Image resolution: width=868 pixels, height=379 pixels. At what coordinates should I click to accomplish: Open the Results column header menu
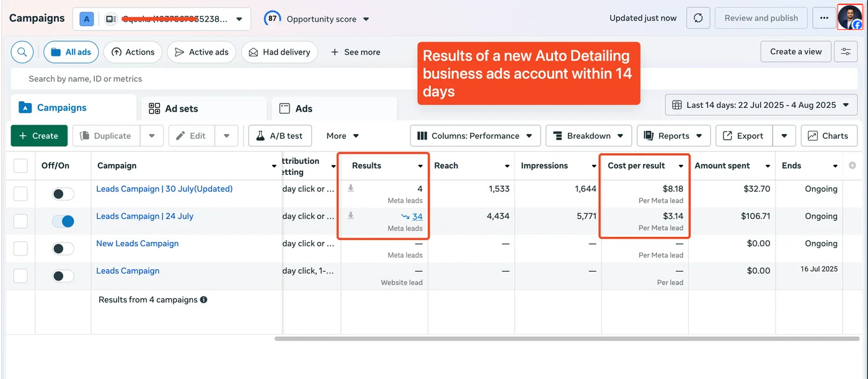420,166
